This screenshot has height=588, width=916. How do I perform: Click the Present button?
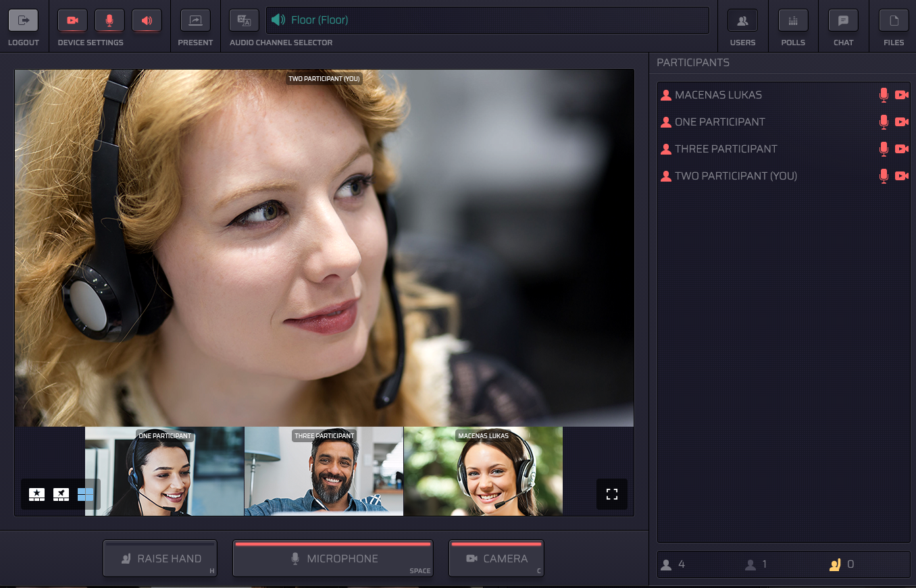coord(195,20)
